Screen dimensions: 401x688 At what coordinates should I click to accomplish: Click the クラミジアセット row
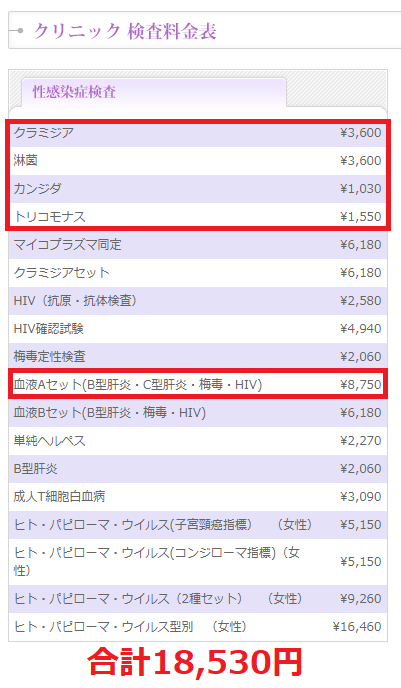click(198, 273)
